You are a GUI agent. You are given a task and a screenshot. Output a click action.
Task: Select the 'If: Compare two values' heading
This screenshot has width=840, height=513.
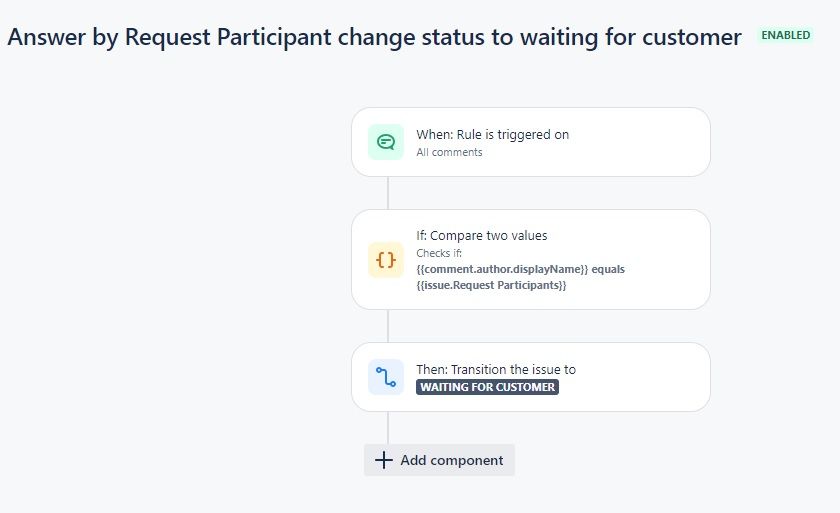click(482, 236)
